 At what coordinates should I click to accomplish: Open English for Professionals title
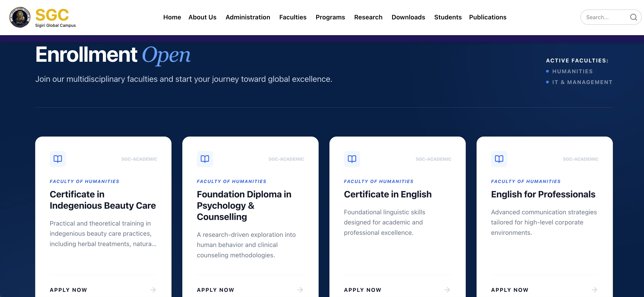pyautogui.click(x=543, y=194)
